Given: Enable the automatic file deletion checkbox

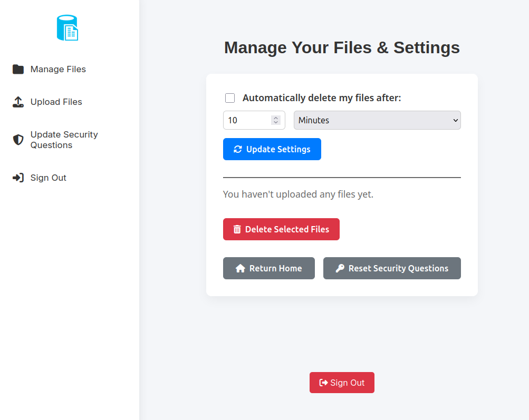Looking at the screenshot, I should click(x=230, y=98).
